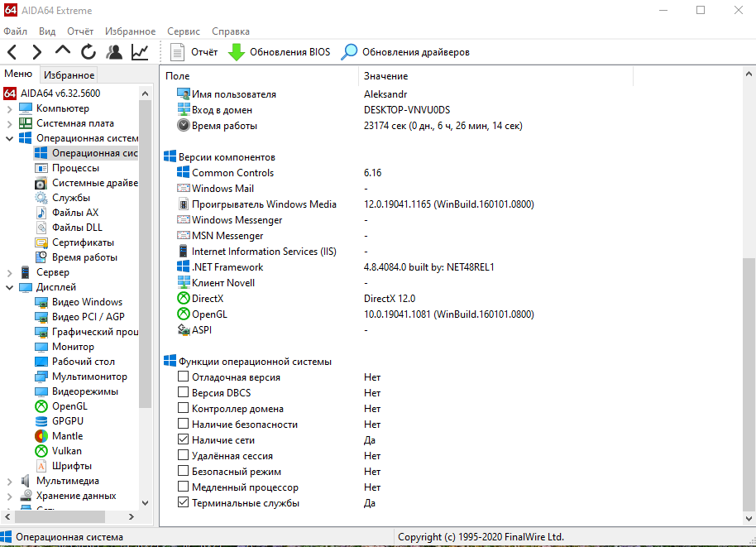Select Службы gear item
The width and height of the screenshot is (756, 547).
71,198
